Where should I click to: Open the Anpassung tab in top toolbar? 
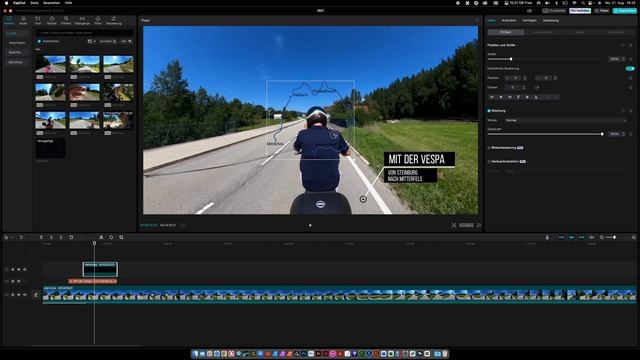click(114, 20)
